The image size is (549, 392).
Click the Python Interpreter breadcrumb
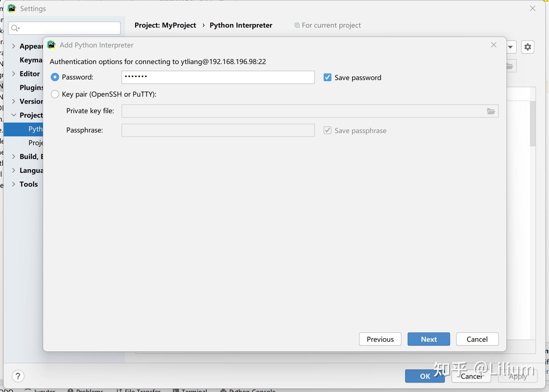[x=241, y=25]
